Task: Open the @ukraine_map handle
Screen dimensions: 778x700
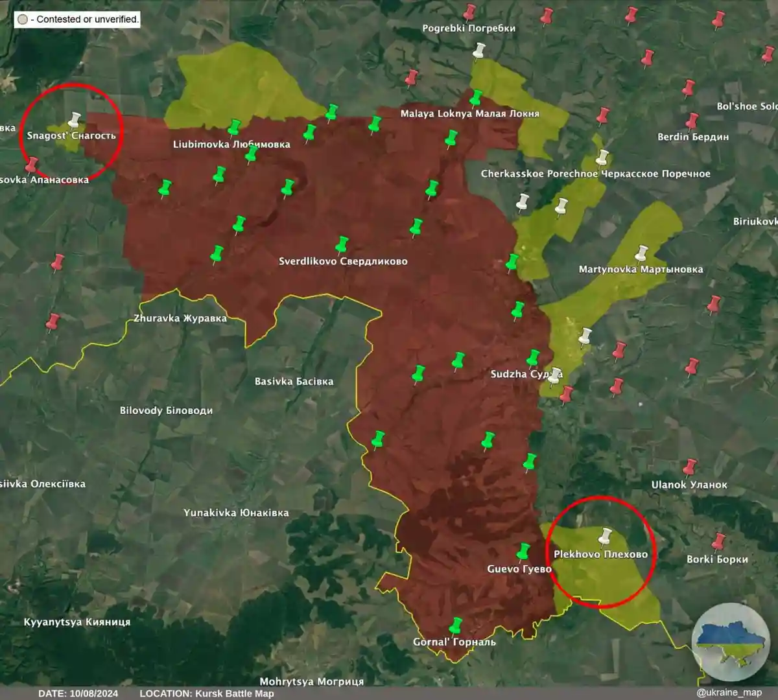Action: pyautogui.click(x=729, y=692)
